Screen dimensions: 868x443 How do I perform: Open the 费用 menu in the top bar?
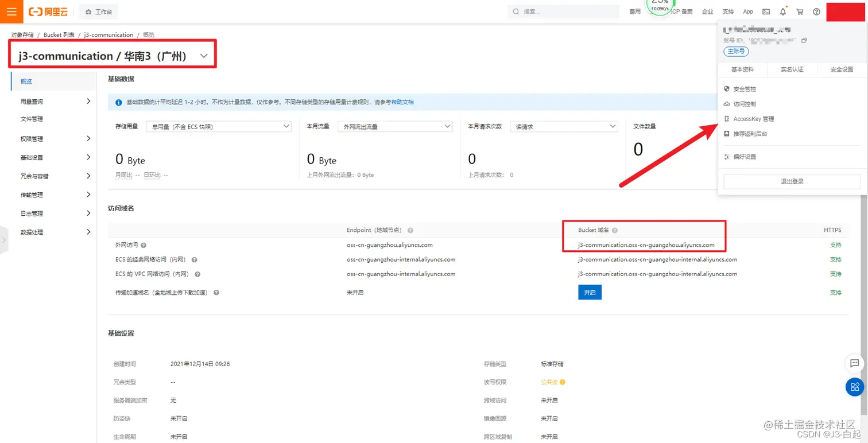pos(635,11)
